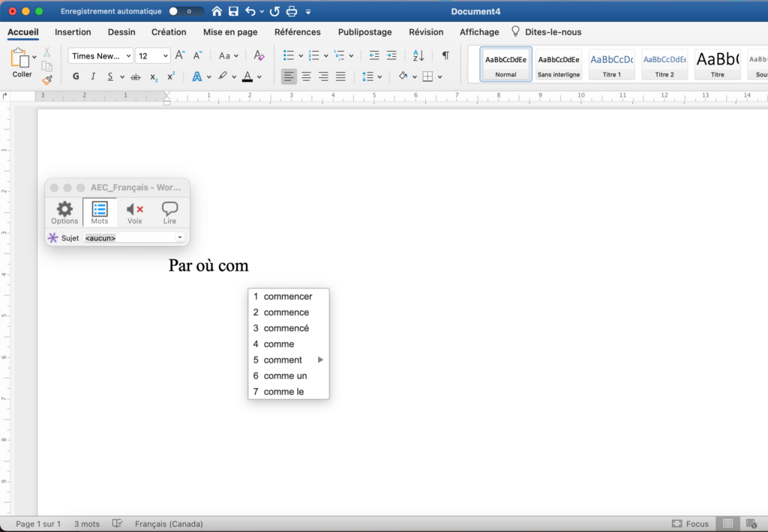768x532 pixels.
Task: Switch to the Révision tab
Action: [x=426, y=32]
